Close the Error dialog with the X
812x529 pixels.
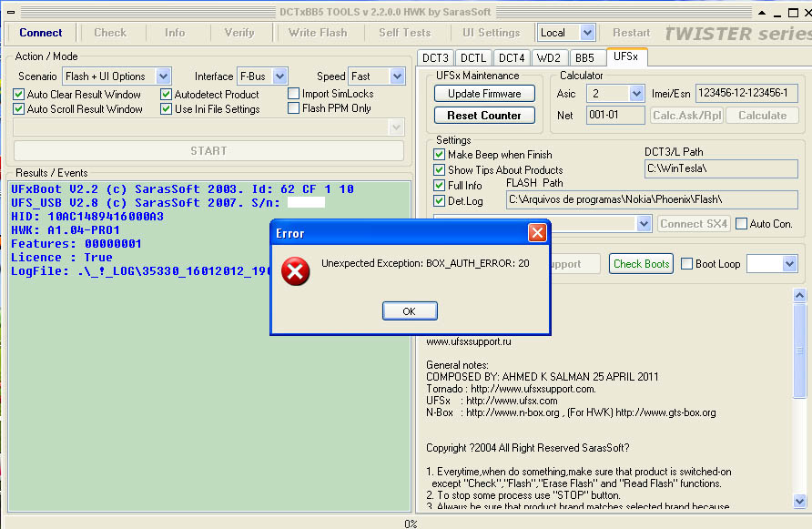click(537, 233)
